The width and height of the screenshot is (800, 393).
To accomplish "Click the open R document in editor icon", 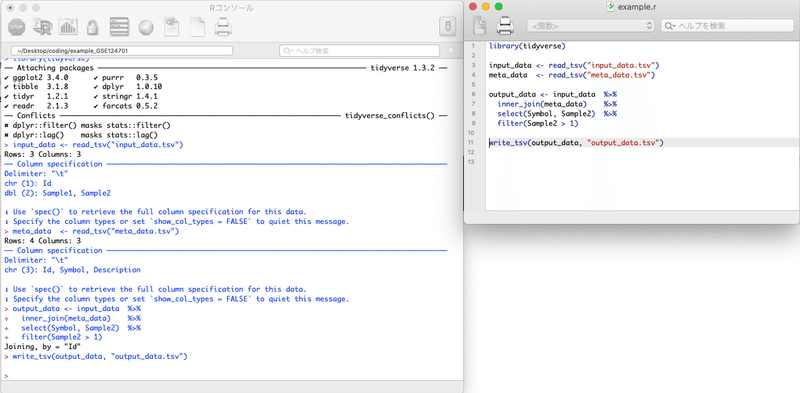I will click(171, 27).
